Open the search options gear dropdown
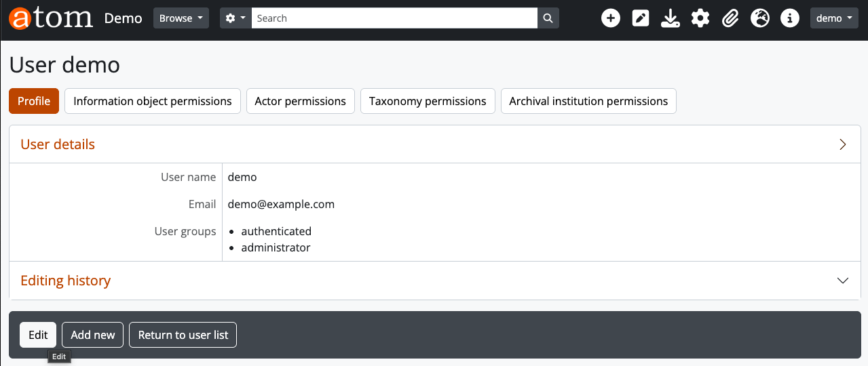Viewport: 868px width, 366px height. (235, 18)
